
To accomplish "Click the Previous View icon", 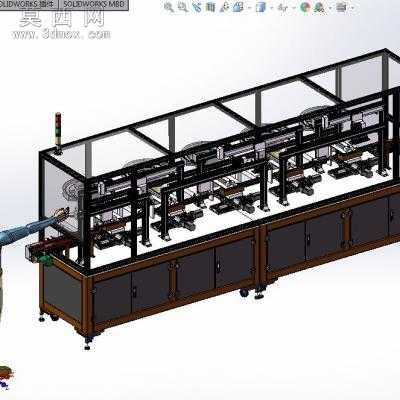I will [197, 7].
